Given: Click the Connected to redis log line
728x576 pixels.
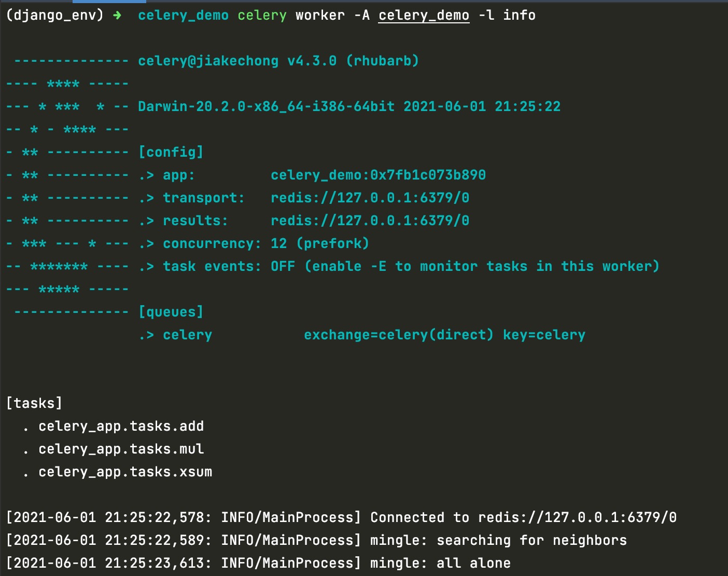Looking at the screenshot, I should click(x=341, y=518).
